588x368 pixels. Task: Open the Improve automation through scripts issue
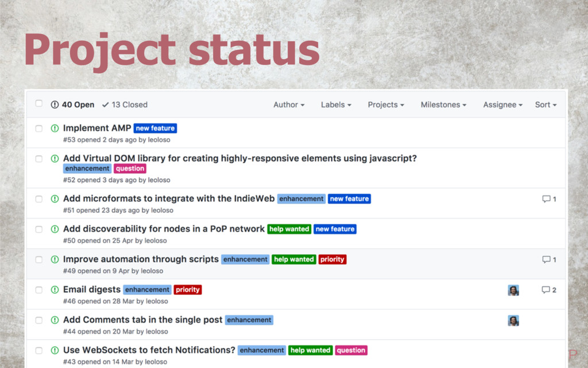pyautogui.click(x=141, y=259)
